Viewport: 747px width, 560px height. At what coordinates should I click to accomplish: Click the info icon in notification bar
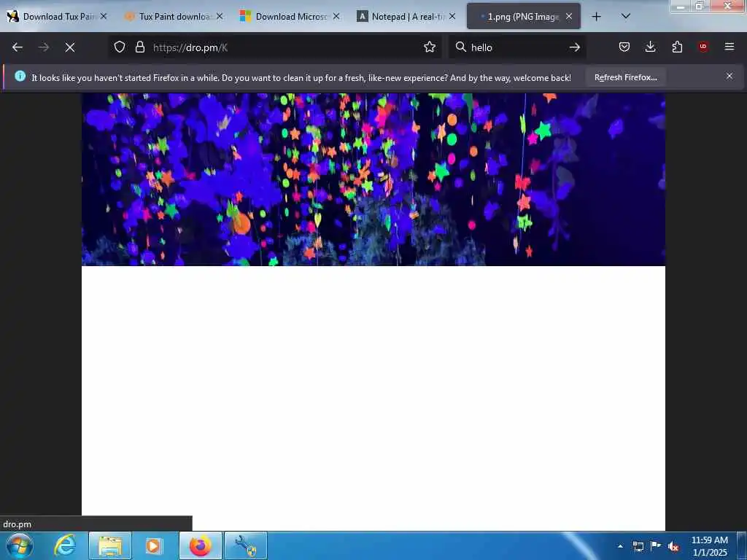(x=20, y=76)
